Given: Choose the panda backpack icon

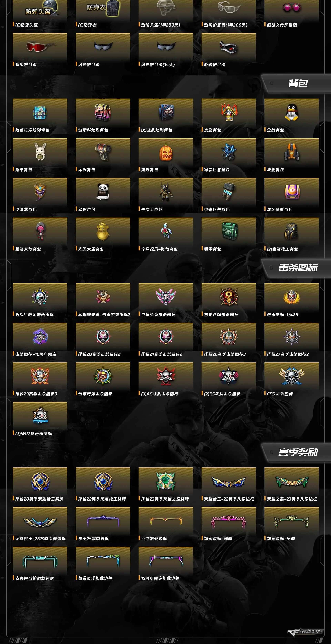Looking at the screenshot, I should (103, 192).
